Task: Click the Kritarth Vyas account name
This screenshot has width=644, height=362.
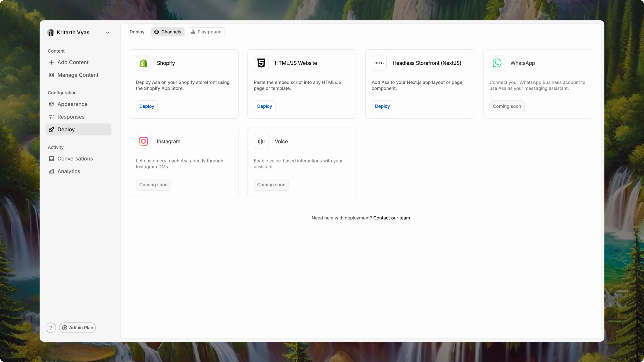Action: click(x=73, y=32)
